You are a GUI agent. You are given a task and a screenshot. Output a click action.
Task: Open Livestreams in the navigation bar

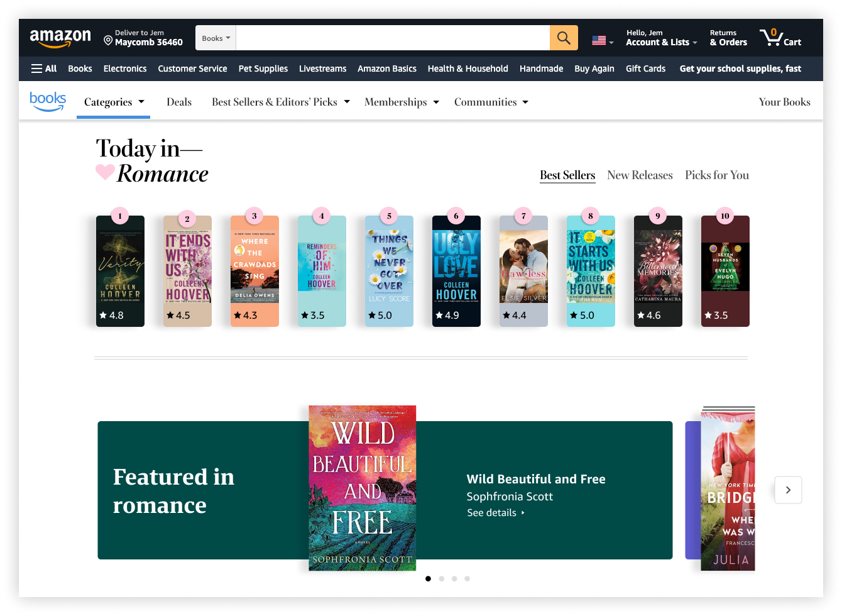click(322, 69)
